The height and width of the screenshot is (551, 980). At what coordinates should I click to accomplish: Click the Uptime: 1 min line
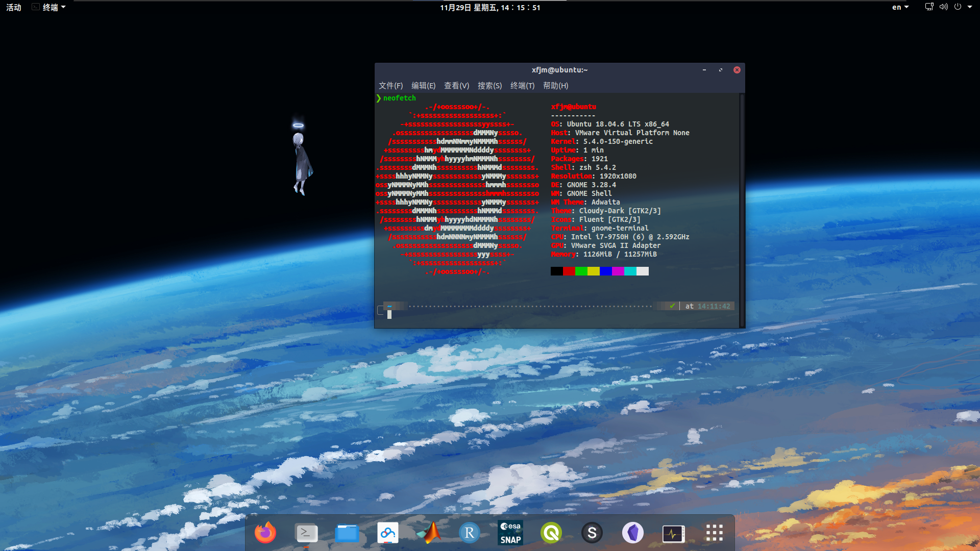(x=577, y=150)
